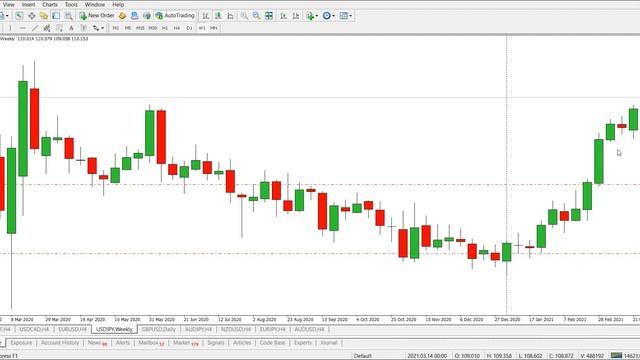Open the Help menu
Image resolution: width=640 pixels, height=360 pixels.
point(118,4)
